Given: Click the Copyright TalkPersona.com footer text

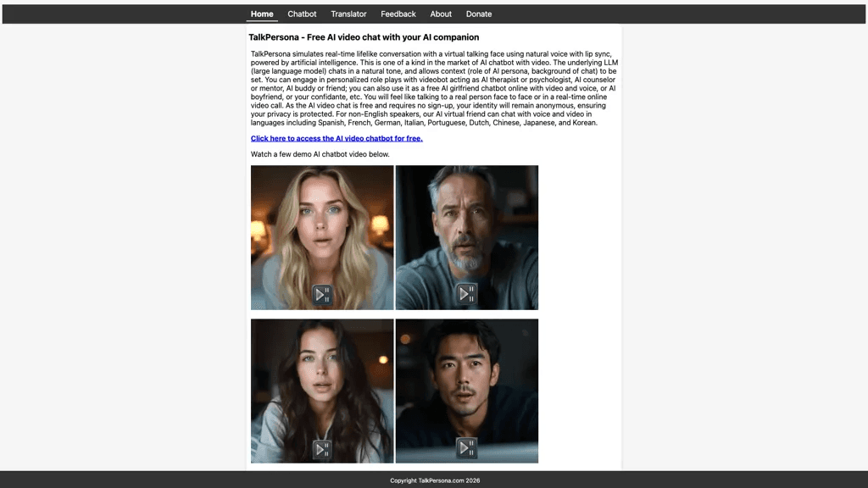Looking at the screenshot, I should (435, 480).
